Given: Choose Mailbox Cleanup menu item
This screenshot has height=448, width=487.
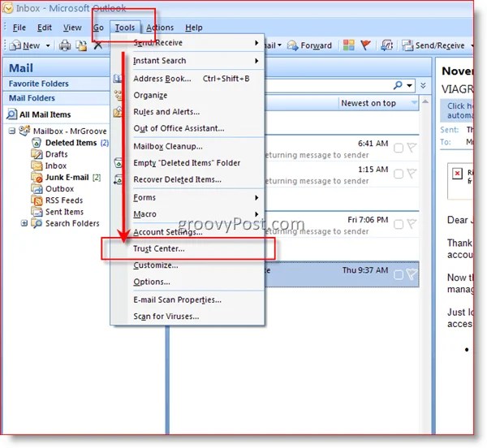Looking at the screenshot, I should pyautogui.click(x=187, y=146).
